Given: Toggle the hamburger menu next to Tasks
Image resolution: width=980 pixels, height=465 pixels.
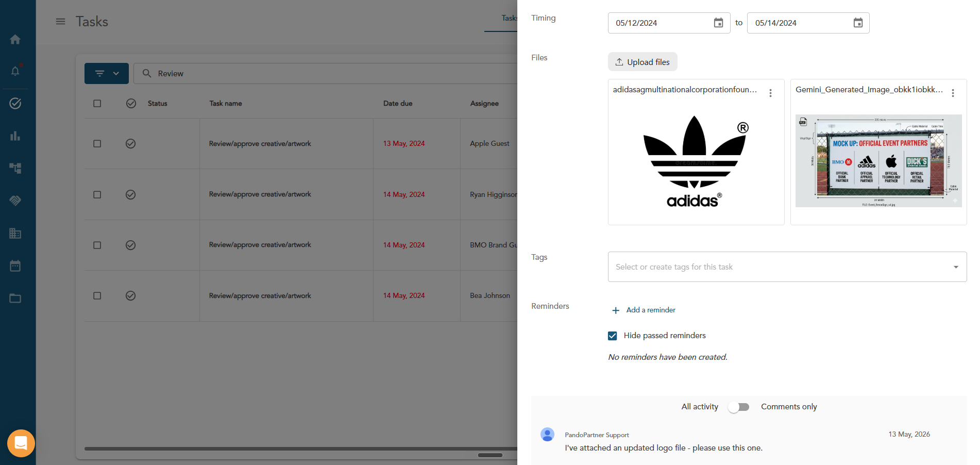Looking at the screenshot, I should 60,22.
